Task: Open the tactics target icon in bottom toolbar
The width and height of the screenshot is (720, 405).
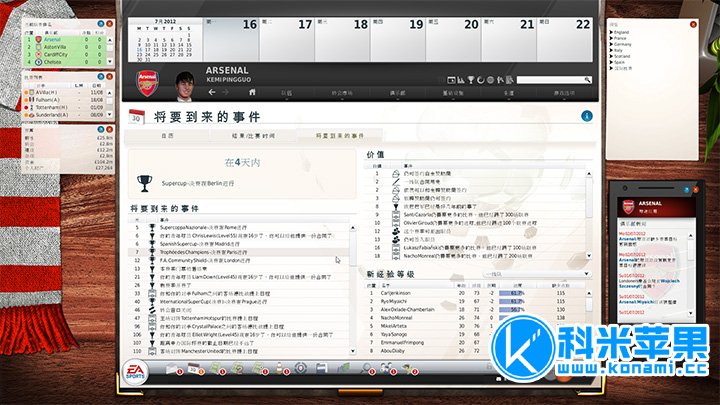Action: pyautogui.click(x=301, y=368)
